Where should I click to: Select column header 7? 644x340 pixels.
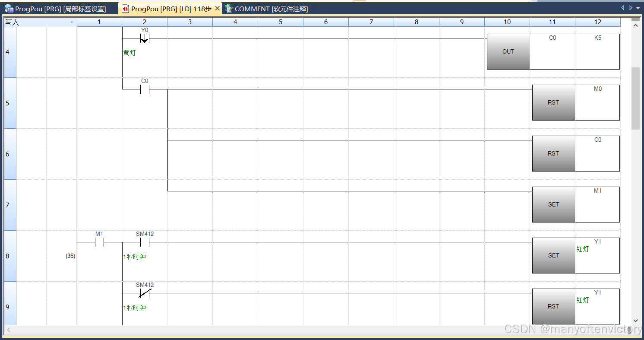click(x=371, y=22)
